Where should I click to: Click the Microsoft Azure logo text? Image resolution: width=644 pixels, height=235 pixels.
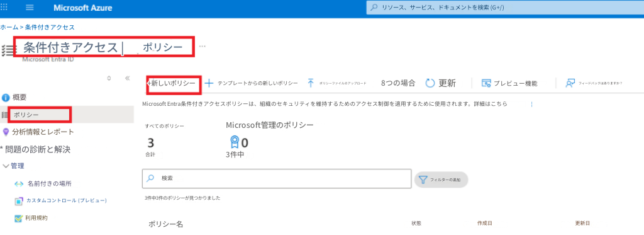point(82,8)
